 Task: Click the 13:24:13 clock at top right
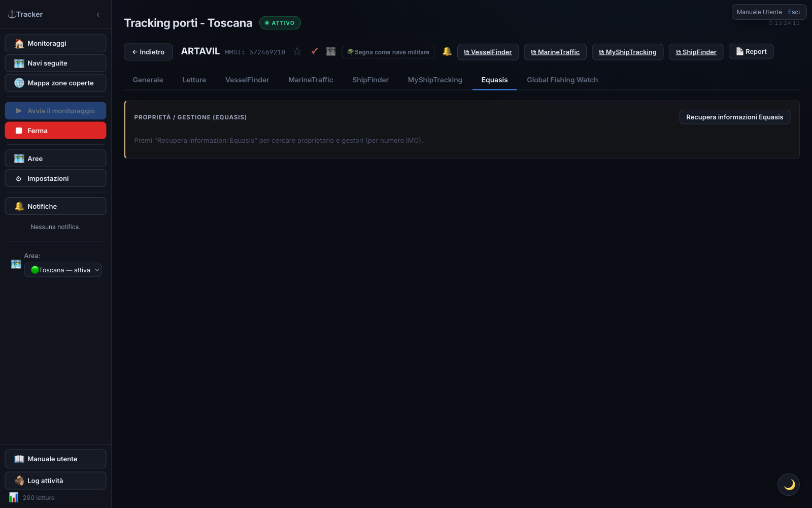point(784,23)
